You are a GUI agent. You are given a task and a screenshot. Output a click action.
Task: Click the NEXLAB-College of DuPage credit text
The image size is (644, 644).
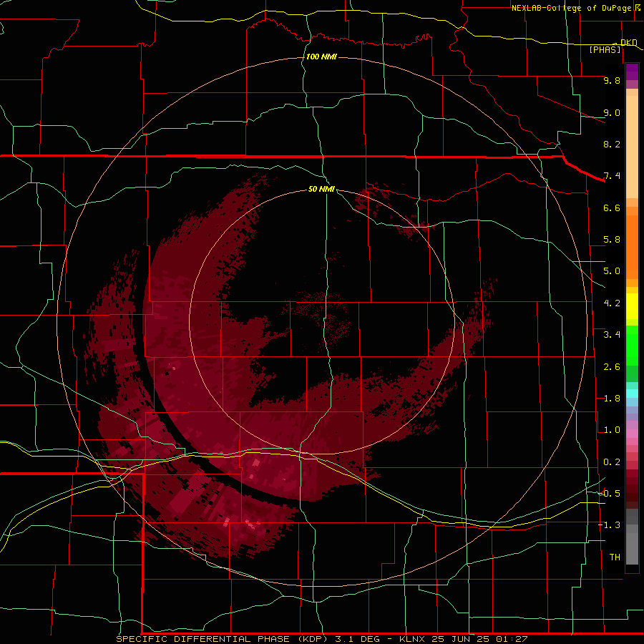(x=571, y=8)
